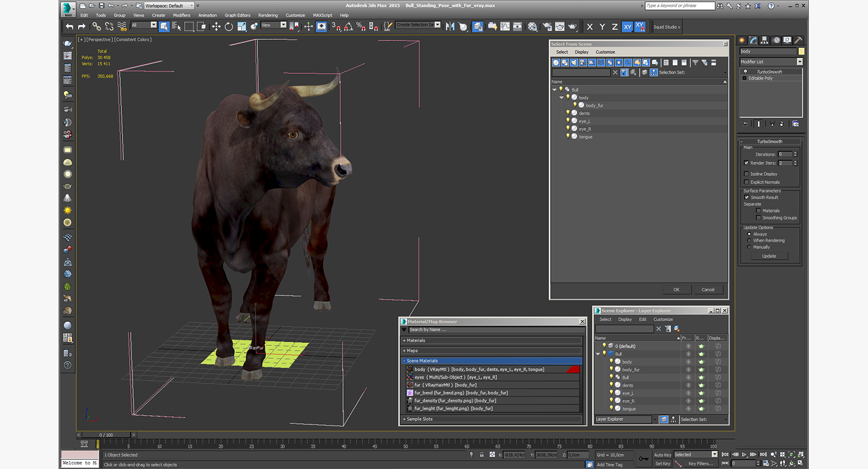
Task: Open the Material Editor icon
Action: click(x=532, y=26)
